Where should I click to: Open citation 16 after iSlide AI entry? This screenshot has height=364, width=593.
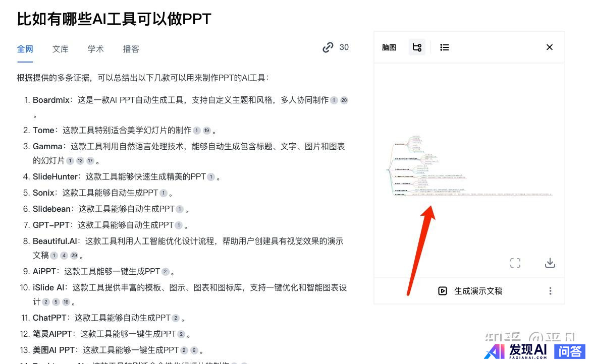[66, 301]
